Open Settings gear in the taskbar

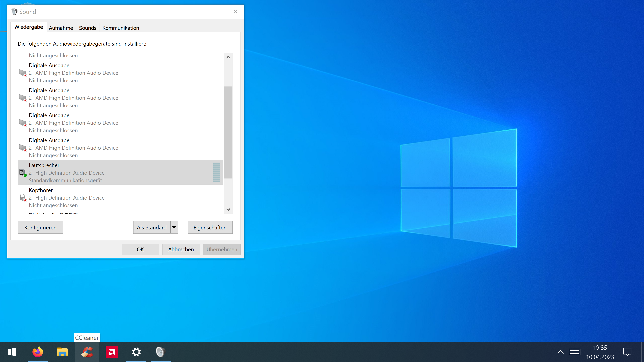[136, 352]
